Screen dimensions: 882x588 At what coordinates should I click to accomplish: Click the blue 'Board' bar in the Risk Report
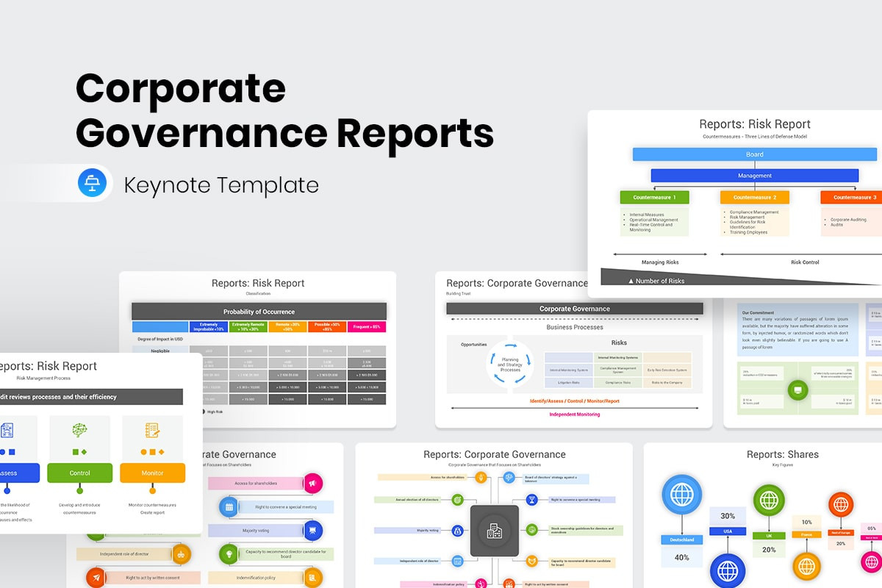(754, 154)
